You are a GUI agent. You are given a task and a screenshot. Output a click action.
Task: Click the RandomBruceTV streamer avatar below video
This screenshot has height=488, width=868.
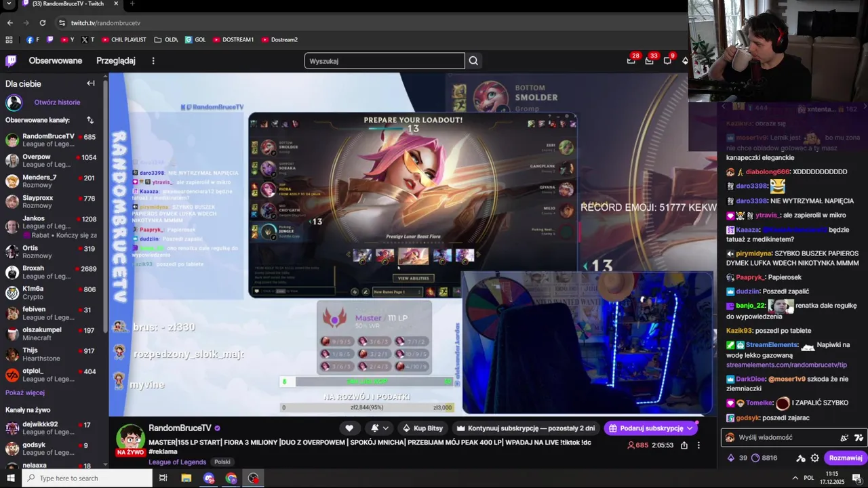pos(130,439)
